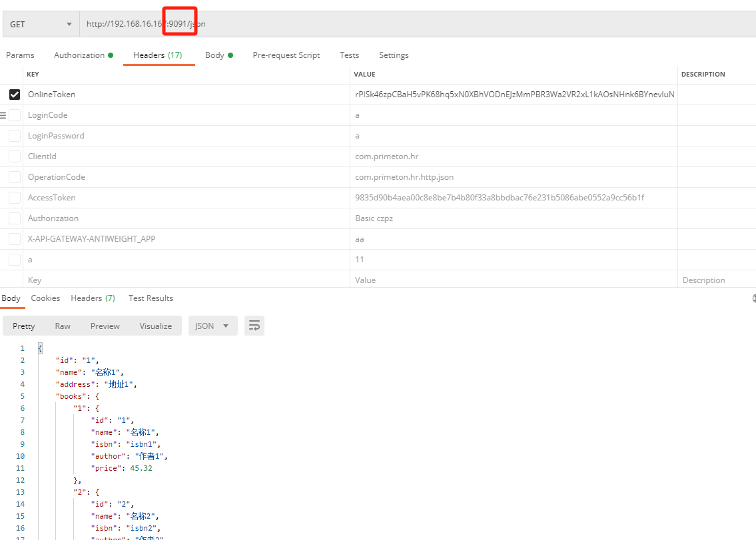Switch to the Pre-request Script tab
Screen dimensions: 756x540
click(286, 55)
